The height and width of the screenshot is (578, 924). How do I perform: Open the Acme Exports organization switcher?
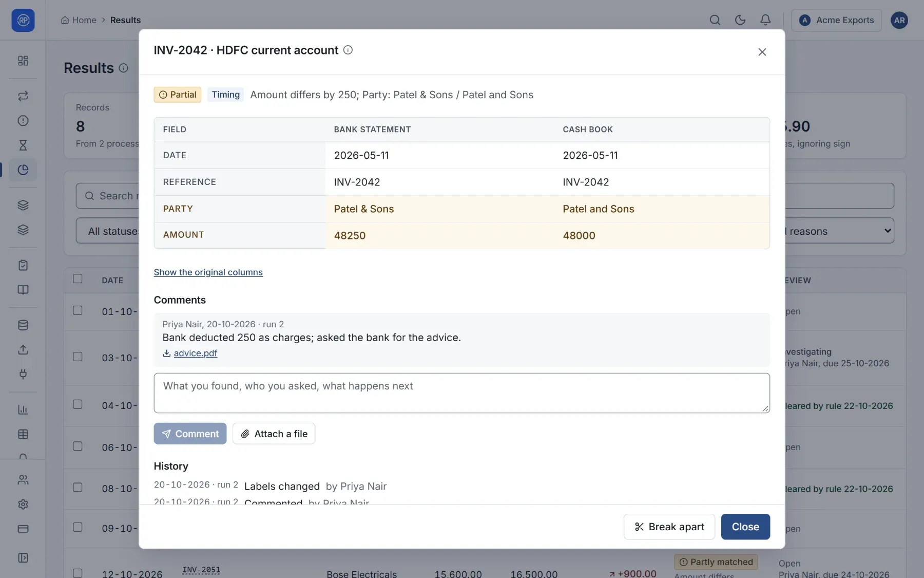(x=836, y=20)
